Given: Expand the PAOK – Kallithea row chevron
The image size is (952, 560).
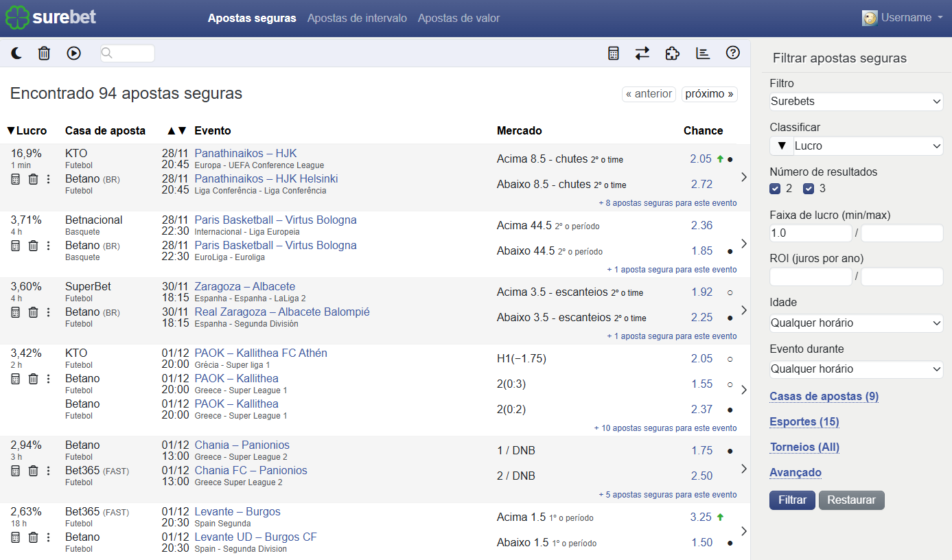Looking at the screenshot, I should 744,389.
